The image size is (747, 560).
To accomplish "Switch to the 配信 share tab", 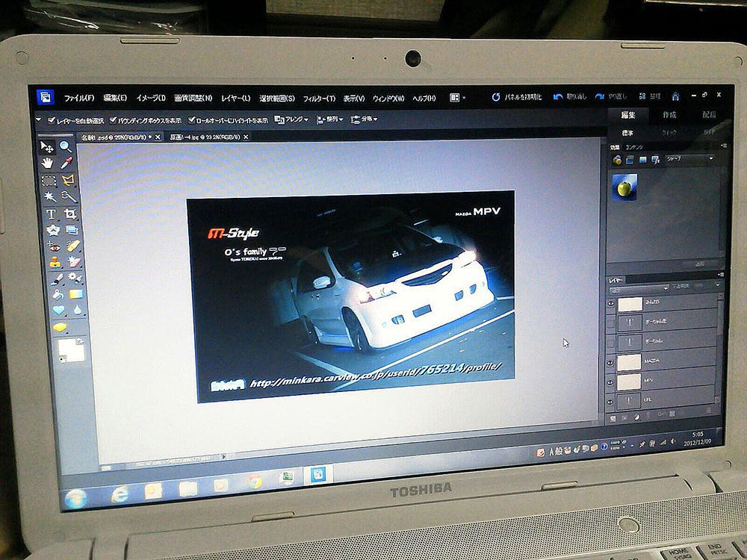I will click(x=710, y=115).
